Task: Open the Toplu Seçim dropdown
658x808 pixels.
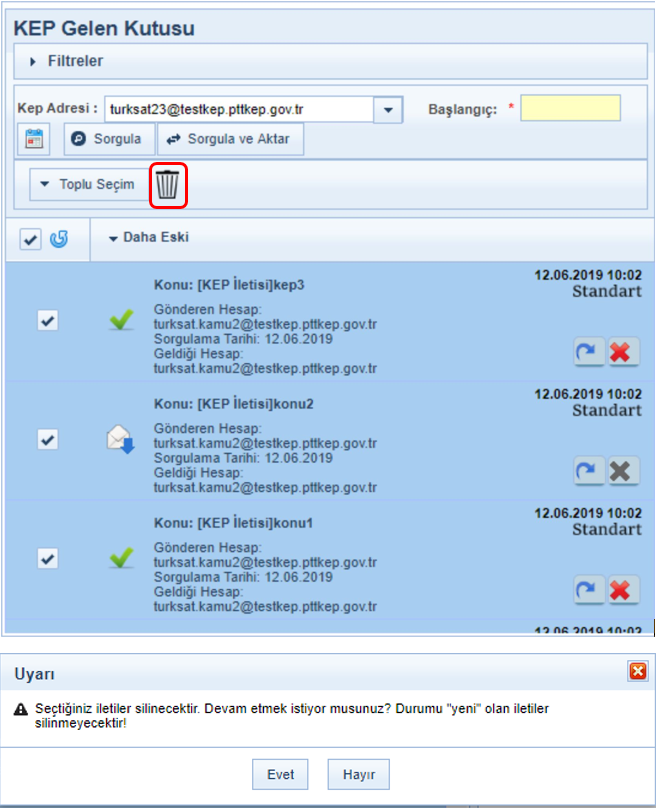Action: pyautogui.click(x=87, y=185)
